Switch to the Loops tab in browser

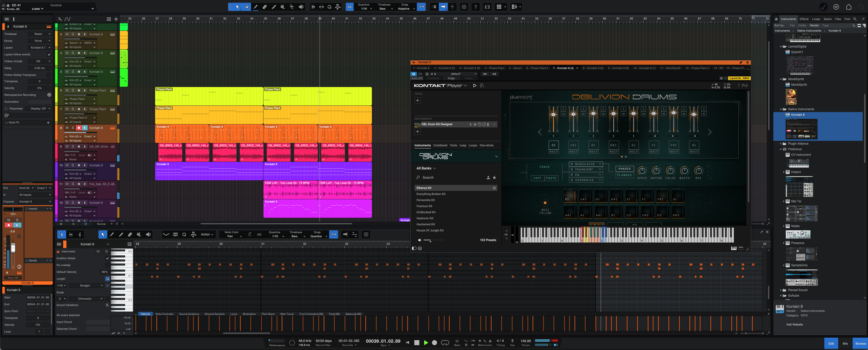coord(816,19)
